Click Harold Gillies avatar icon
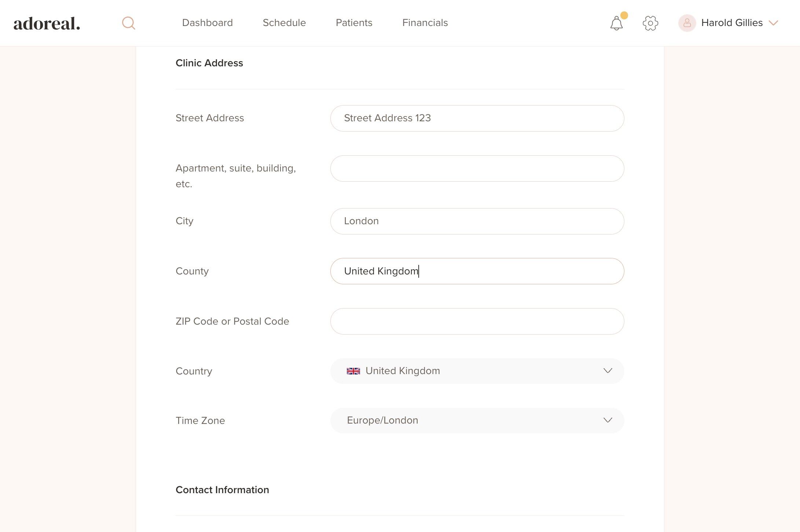This screenshot has height=532, width=800. (687, 23)
